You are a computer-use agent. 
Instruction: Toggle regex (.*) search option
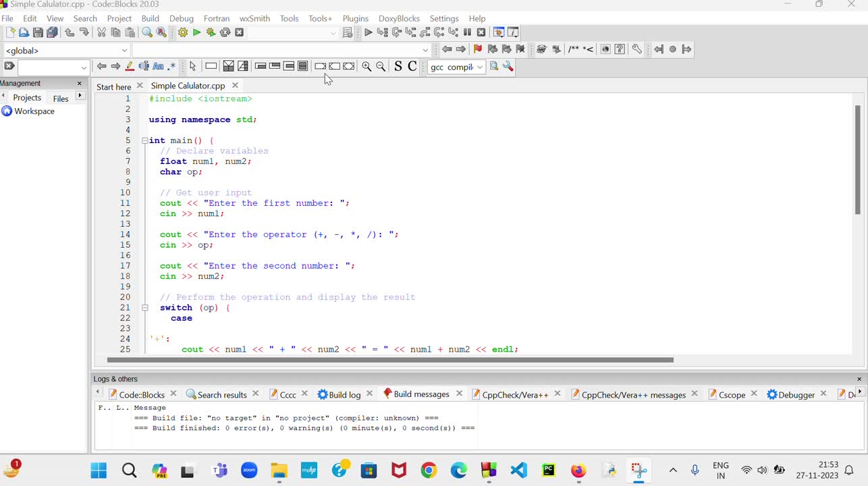pos(171,66)
